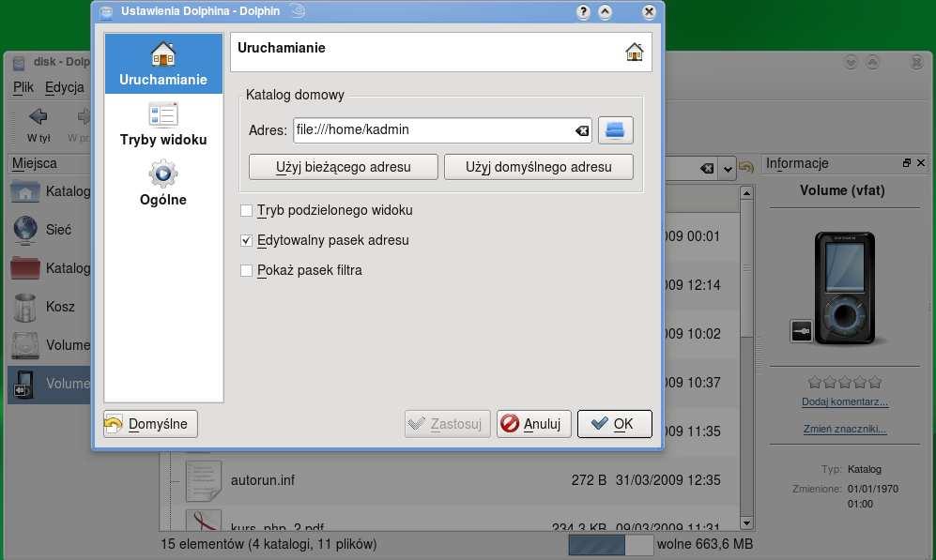The width and height of the screenshot is (936, 560).
Task: Go back with W tył arrow
Action: click(38, 125)
